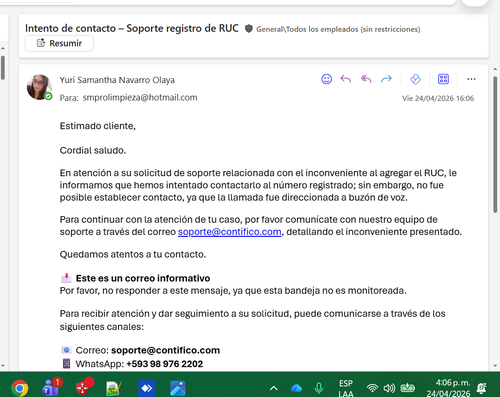Image resolution: width=500 pixels, height=397 pixels.
Task: Expand the hidden system tray icons chevron
Action: 274,388
